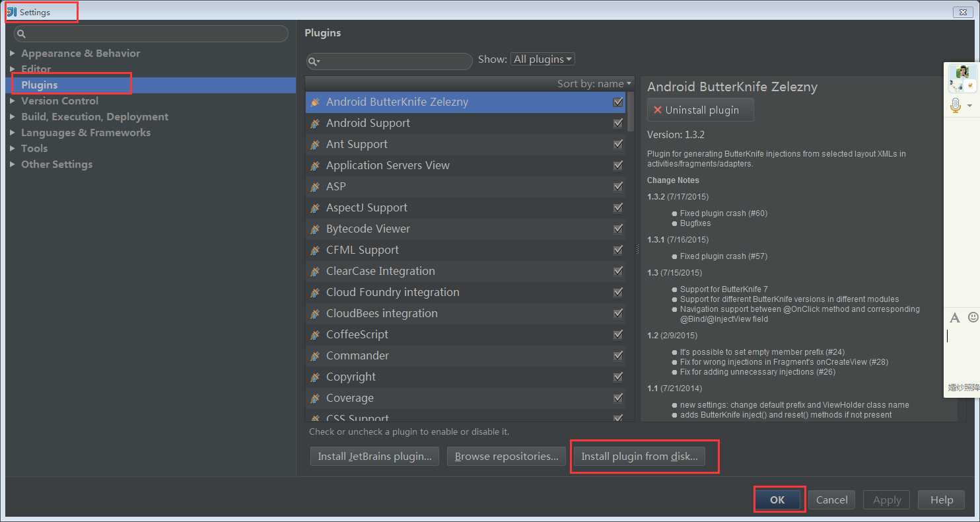Click the plugin icon next to Bytecode Viewer

pyautogui.click(x=315, y=229)
